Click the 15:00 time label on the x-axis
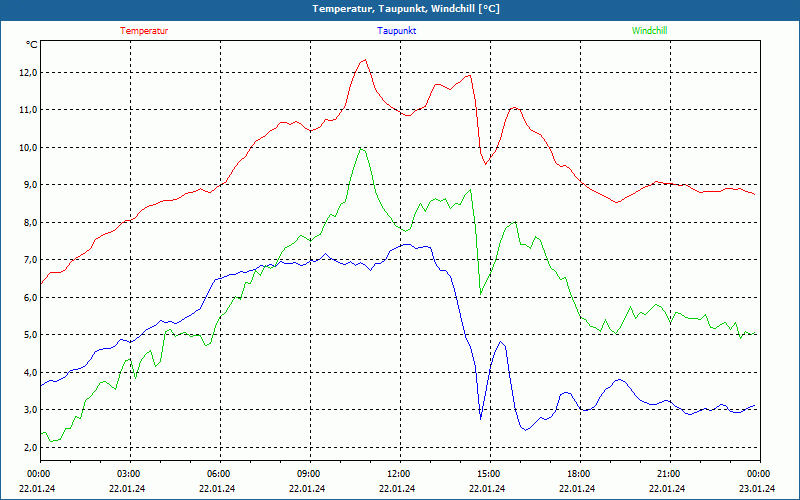The height and width of the screenshot is (500, 800). click(490, 474)
